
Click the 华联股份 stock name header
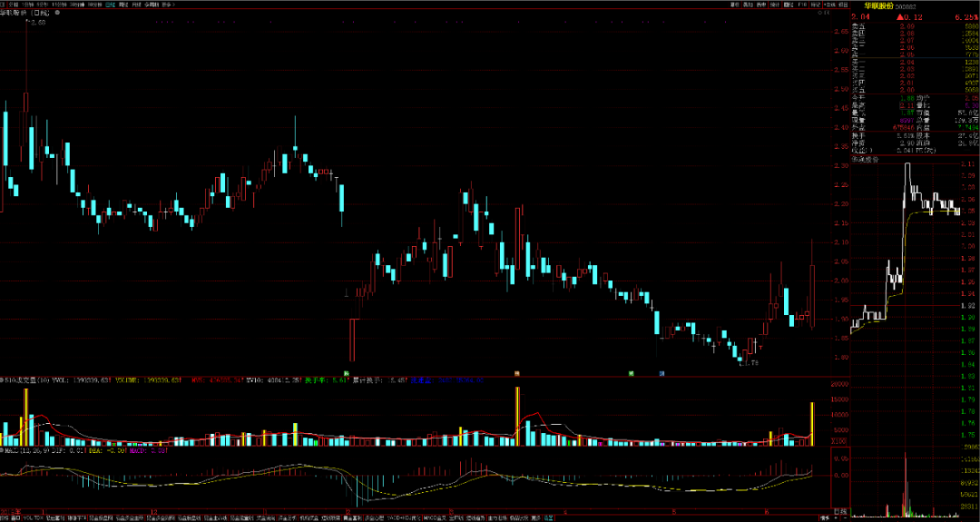click(x=879, y=6)
